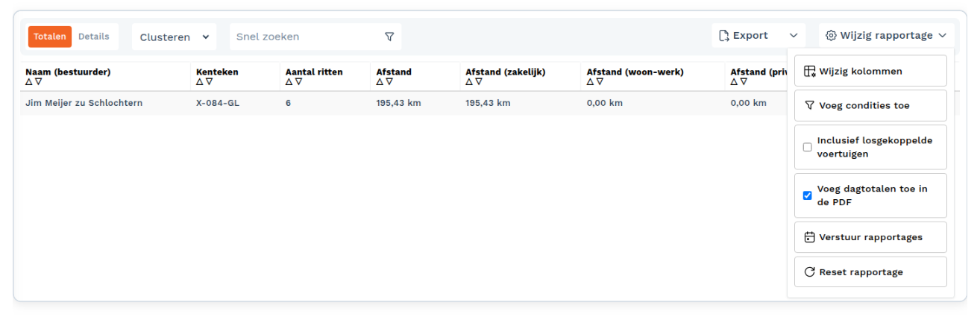This screenshot has height=317, width=980.
Task: Click the Afstand (zakelijk) column header
Action: 506,72
